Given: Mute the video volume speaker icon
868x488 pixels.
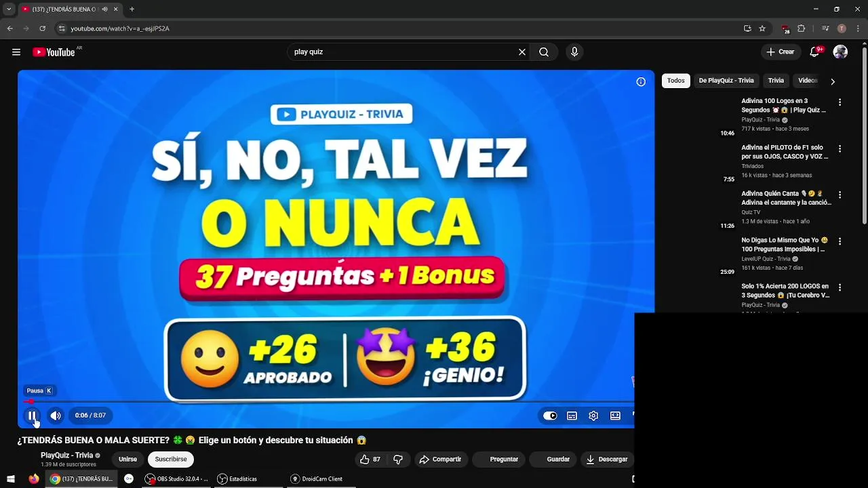Looking at the screenshot, I should tap(56, 415).
